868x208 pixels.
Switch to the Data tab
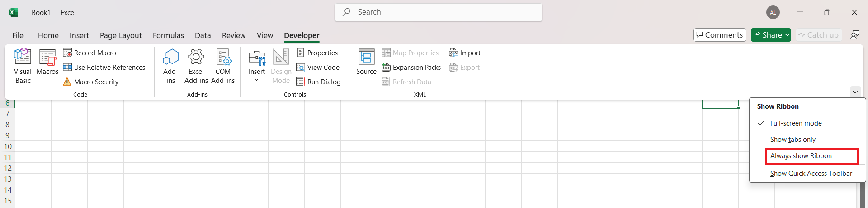(203, 35)
